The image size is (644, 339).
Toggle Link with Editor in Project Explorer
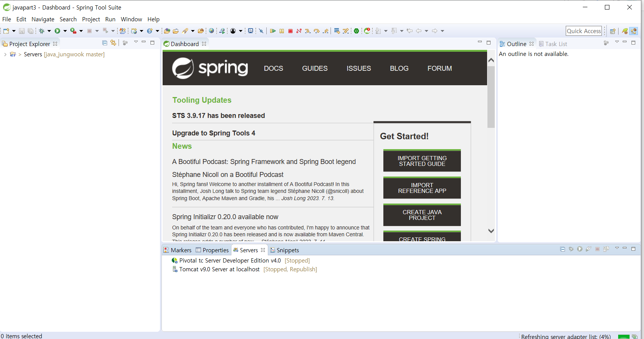tap(113, 43)
